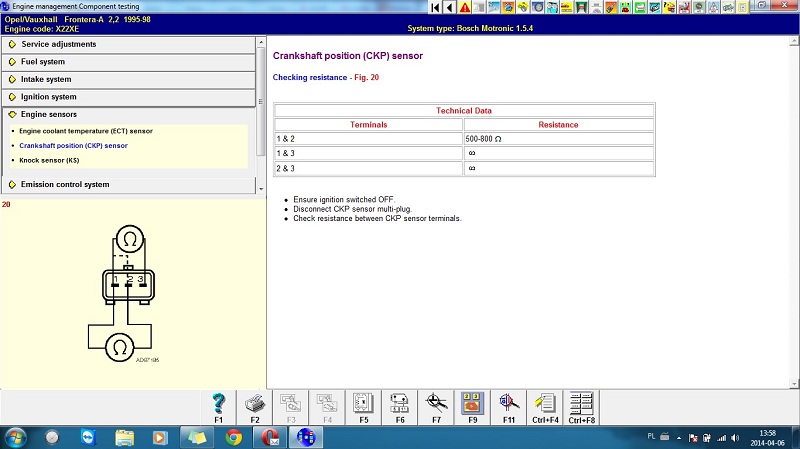Select the F9 toolbar icon
800x449 pixels.
pyautogui.click(x=472, y=404)
